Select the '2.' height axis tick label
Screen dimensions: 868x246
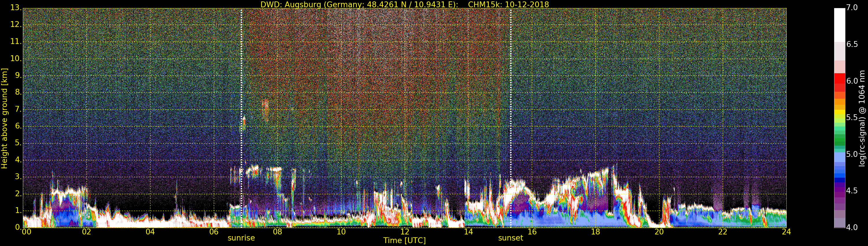tap(18, 193)
